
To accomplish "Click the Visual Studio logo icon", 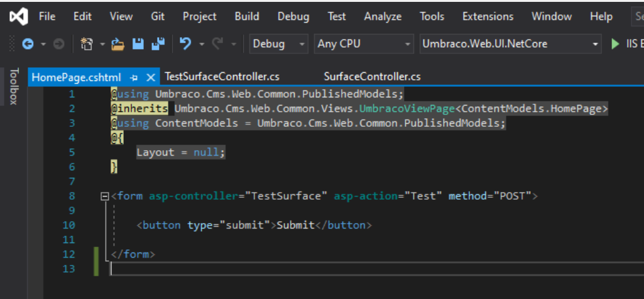I will [x=19, y=17].
